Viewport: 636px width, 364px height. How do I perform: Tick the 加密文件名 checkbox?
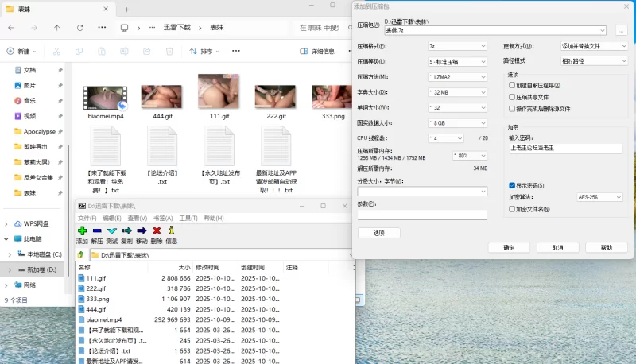pyautogui.click(x=513, y=209)
